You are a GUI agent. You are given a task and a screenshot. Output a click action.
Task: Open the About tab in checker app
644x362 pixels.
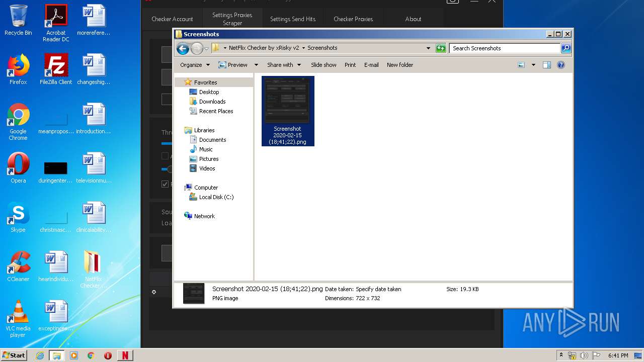pyautogui.click(x=413, y=19)
